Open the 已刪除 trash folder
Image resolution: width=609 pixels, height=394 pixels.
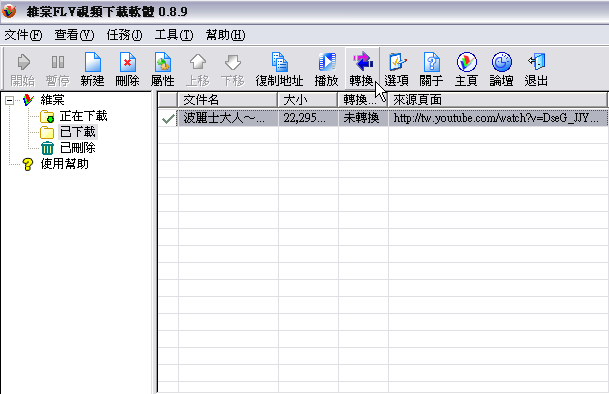coord(78,148)
